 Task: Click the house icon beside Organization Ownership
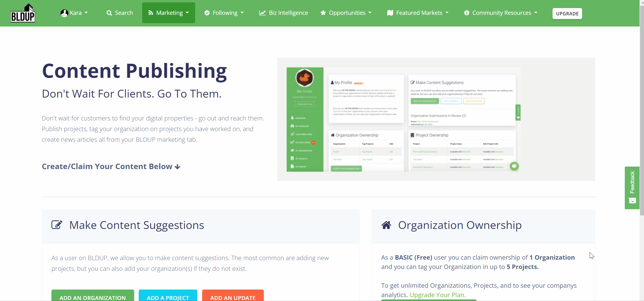point(386,225)
